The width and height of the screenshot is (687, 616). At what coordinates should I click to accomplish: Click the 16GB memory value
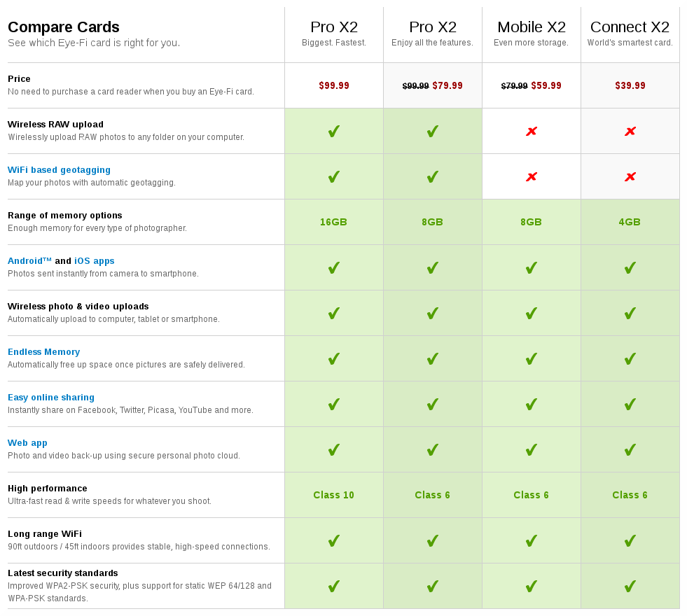pyautogui.click(x=334, y=222)
